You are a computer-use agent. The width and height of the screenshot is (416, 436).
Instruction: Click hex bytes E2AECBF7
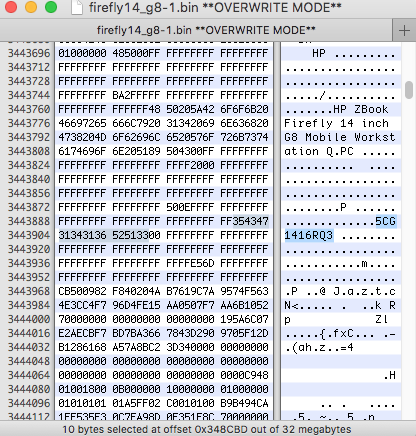82,333
